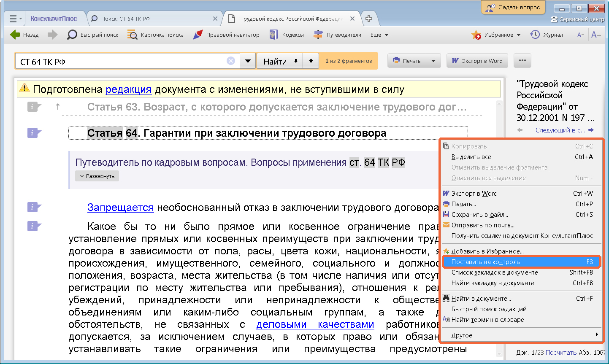Open Быстрый поиск magnifier

coord(93,35)
